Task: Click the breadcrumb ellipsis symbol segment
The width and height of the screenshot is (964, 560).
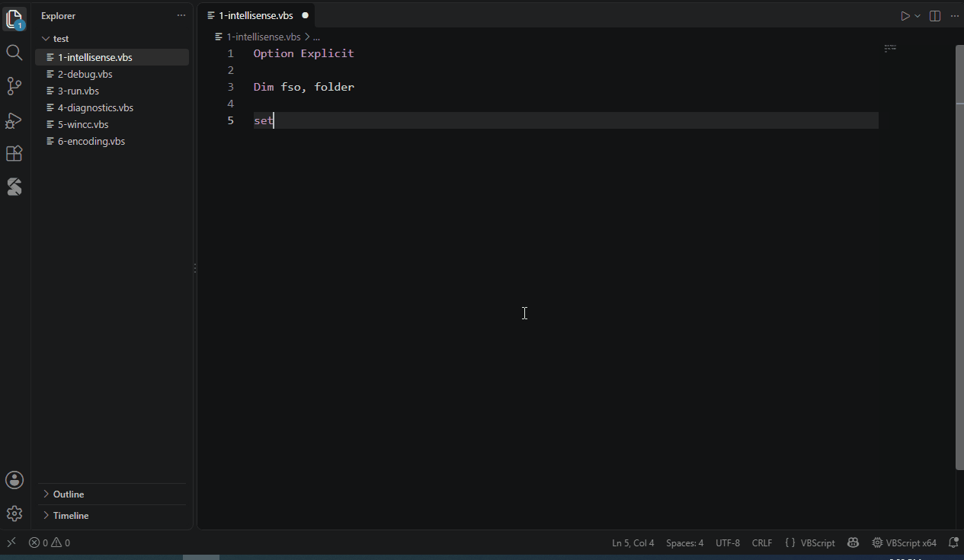Action: [x=316, y=37]
